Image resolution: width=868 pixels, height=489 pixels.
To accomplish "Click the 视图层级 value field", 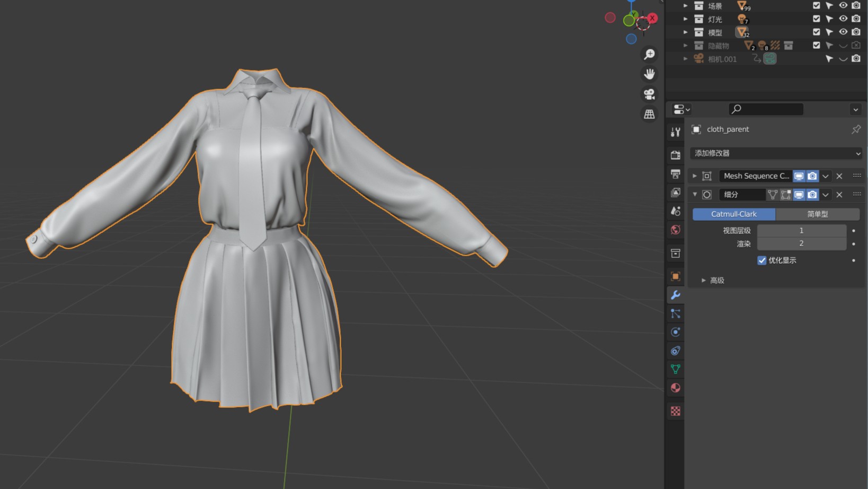I will [x=801, y=231].
